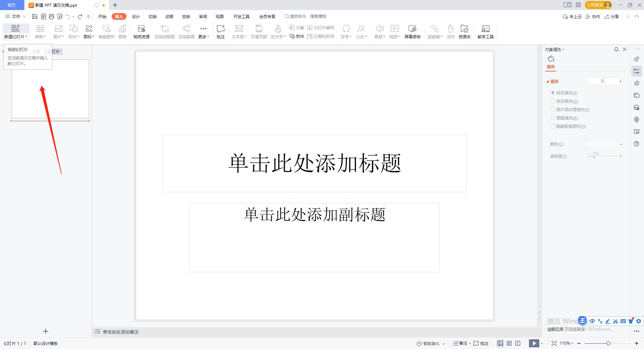Enable 隐藏背景图形 checkbox

(x=552, y=126)
